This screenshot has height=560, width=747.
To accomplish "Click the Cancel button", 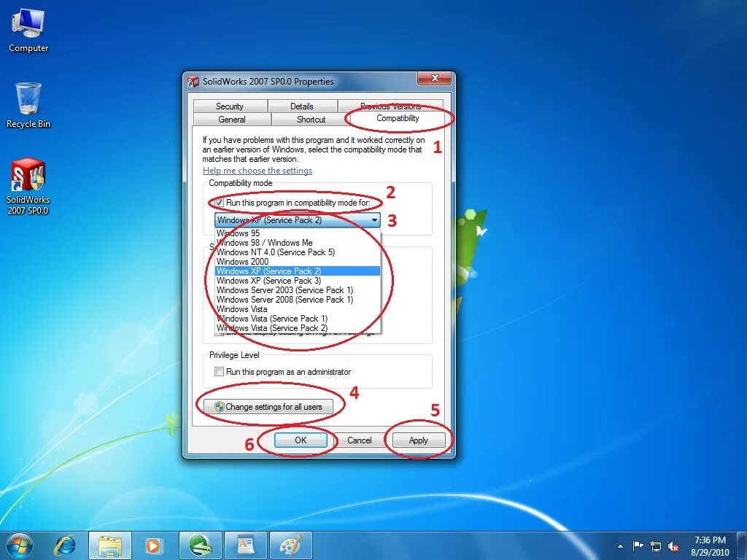I will click(359, 440).
